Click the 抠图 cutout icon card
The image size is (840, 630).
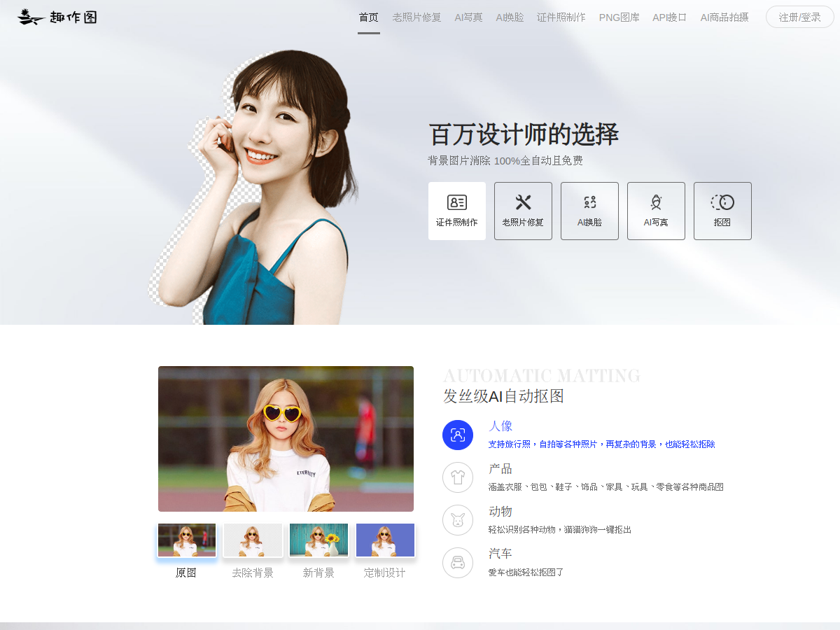[x=722, y=211]
